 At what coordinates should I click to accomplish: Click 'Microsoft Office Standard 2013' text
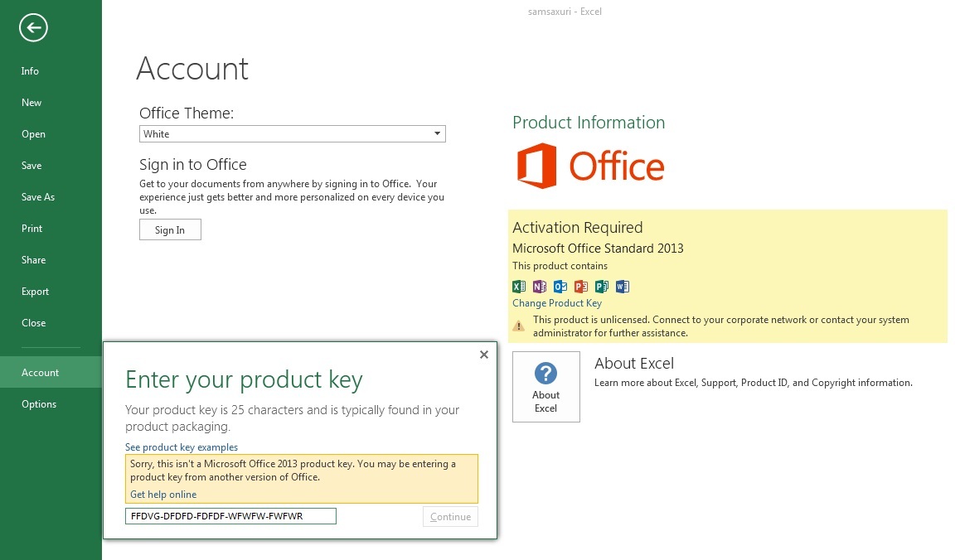pyautogui.click(x=598, y=249)
